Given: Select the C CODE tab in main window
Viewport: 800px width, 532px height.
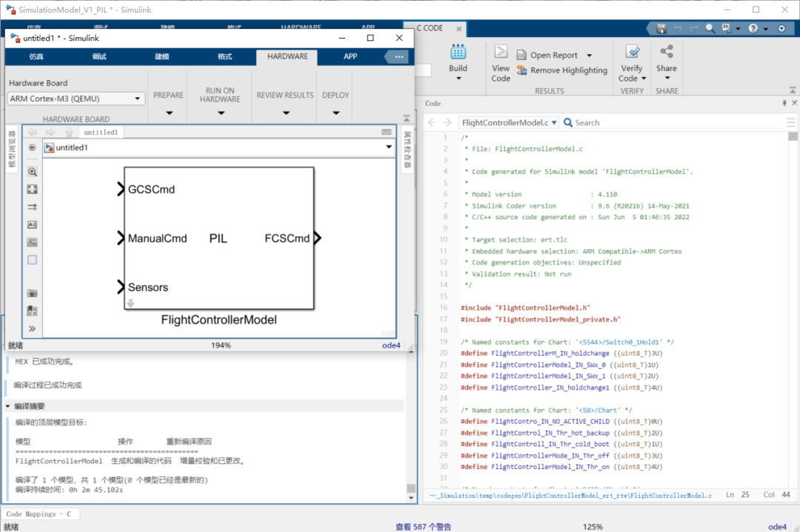Looking at the screenshot, I should [x=430, y=29].
